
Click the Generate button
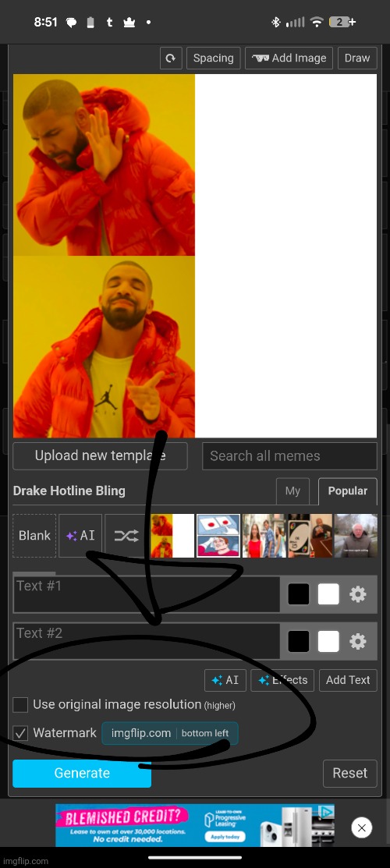(82, 774)
